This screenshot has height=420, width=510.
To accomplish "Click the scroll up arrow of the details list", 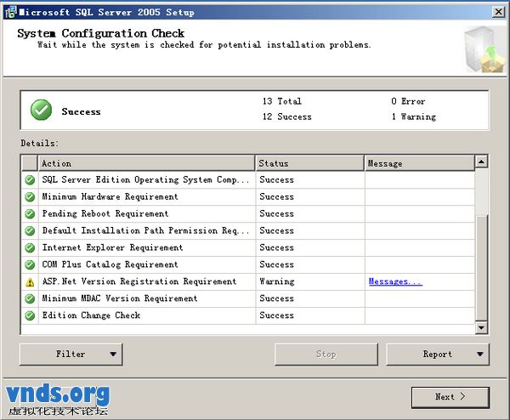I will coord(481,162).
